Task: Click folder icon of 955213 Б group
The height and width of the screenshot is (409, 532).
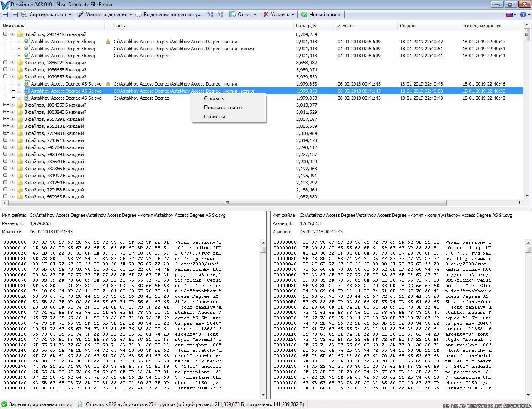Action: pyautogui.click(x=20, y=126)
